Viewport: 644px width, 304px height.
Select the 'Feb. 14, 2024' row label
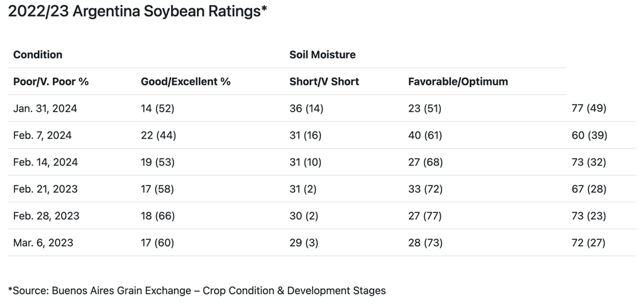[x=45, y=162]
